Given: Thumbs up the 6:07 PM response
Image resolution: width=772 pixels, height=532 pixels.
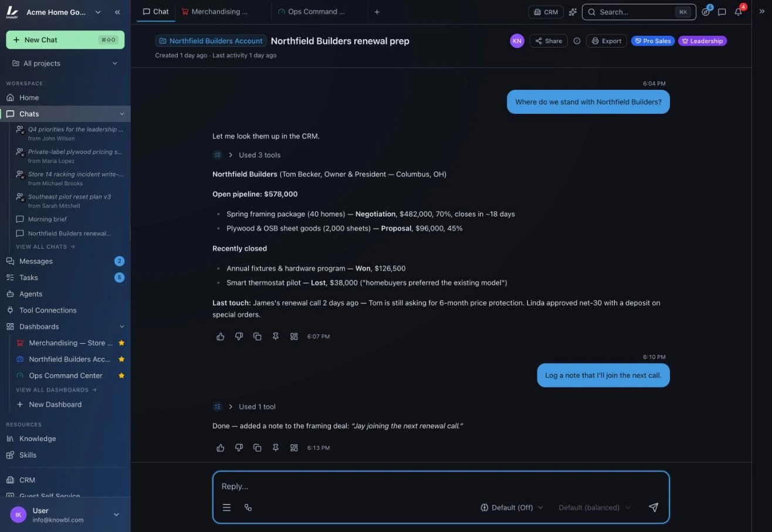Looking at the screenshot, I should [221, 336].
